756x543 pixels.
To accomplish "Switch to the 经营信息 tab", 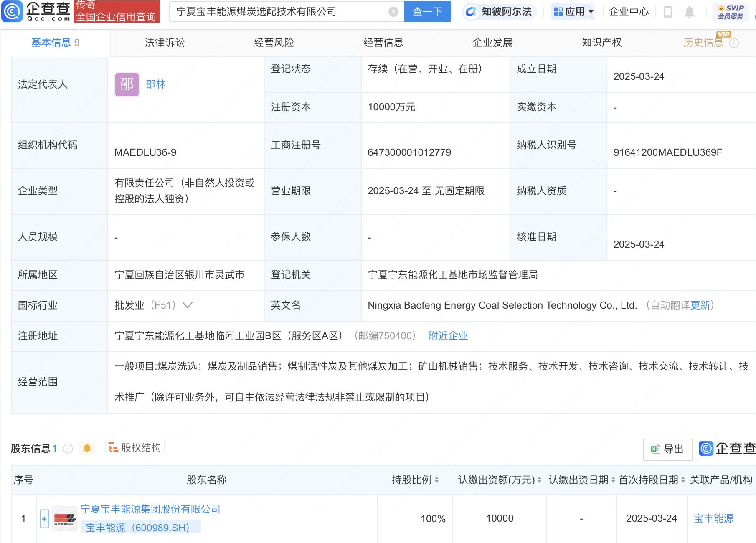I will pos(383,43).
